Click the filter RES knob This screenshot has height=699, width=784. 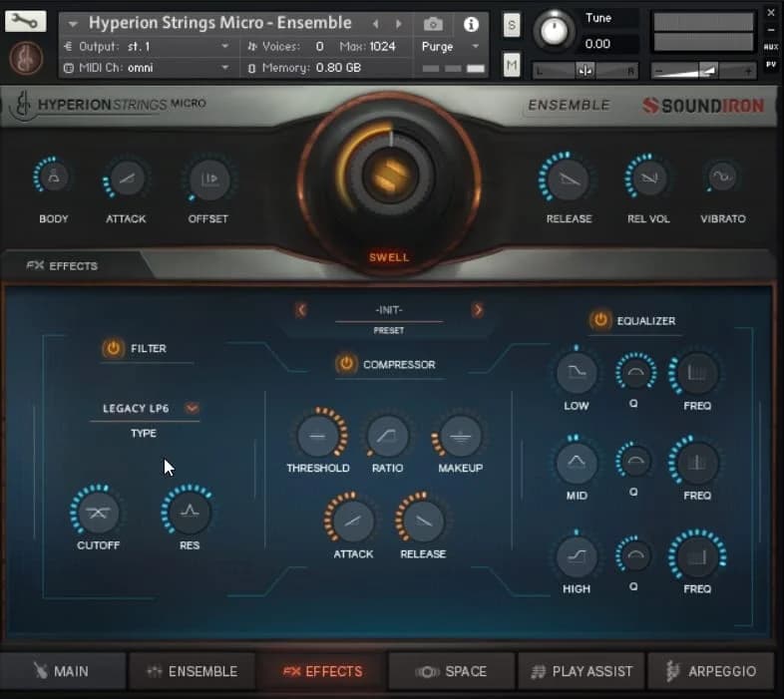(x=189, y=511)
